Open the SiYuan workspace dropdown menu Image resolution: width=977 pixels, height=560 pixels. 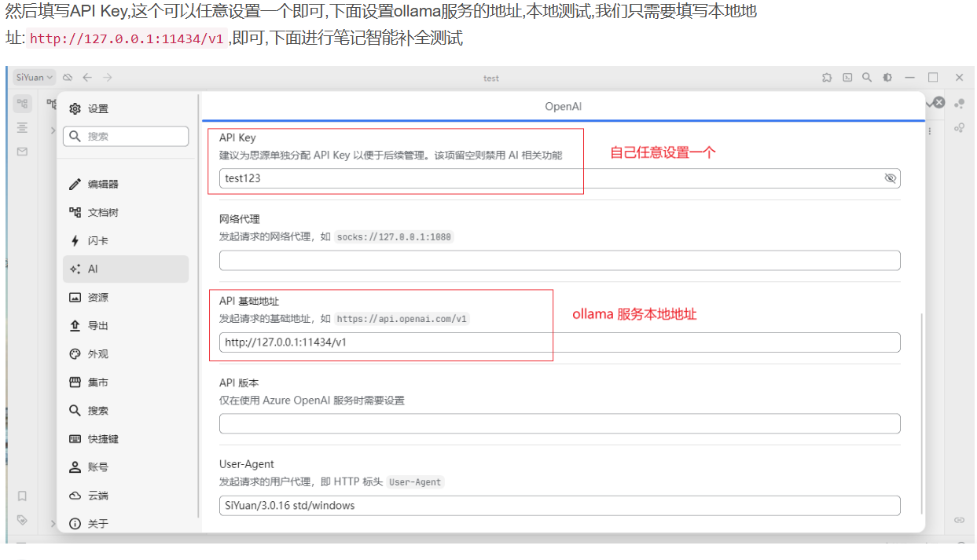[x=35, y=77]
